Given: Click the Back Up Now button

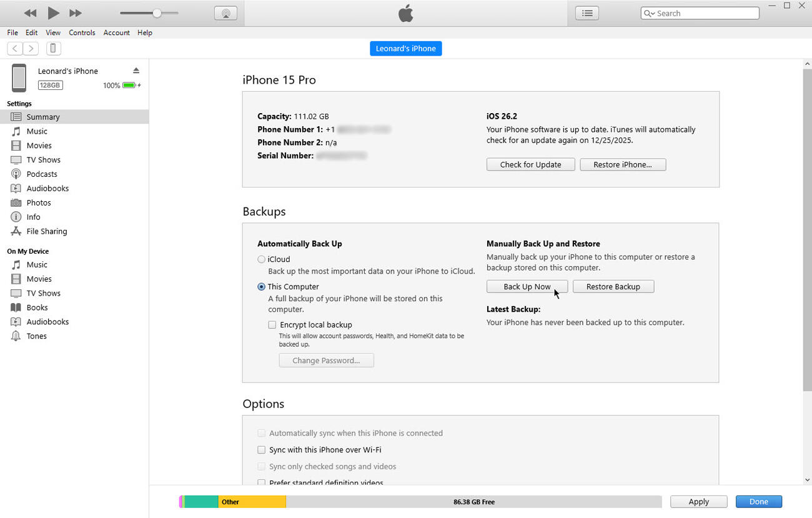Looking at the screenshot, I should point(527,287).
